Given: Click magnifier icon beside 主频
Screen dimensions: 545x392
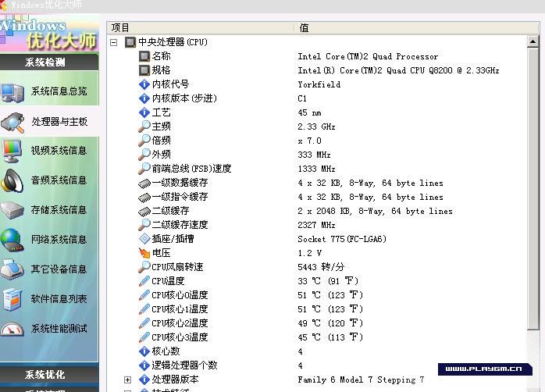Looking at the screenshot, I should [x=144, y=127].
